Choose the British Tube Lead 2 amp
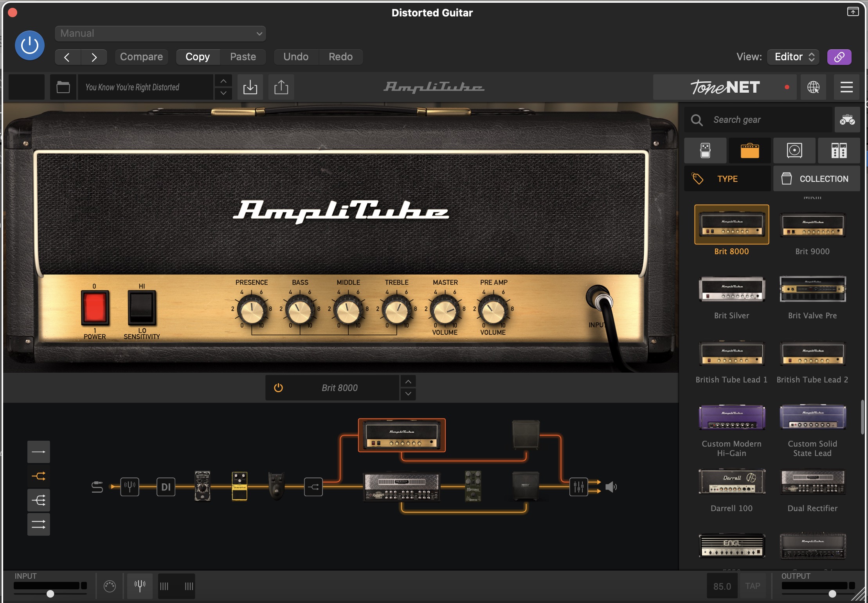868x603 pixels. [x=812, y=354]
